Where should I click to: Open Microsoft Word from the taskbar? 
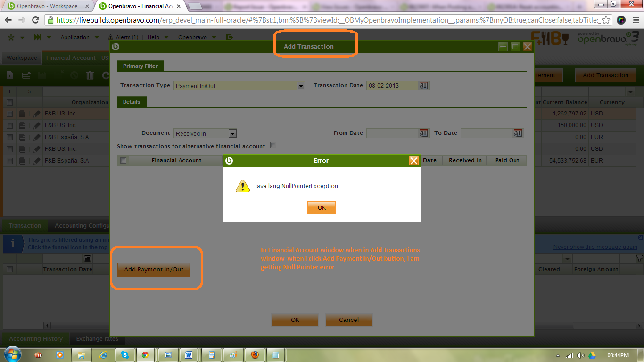pyautogui.click(x=189, y=355)
